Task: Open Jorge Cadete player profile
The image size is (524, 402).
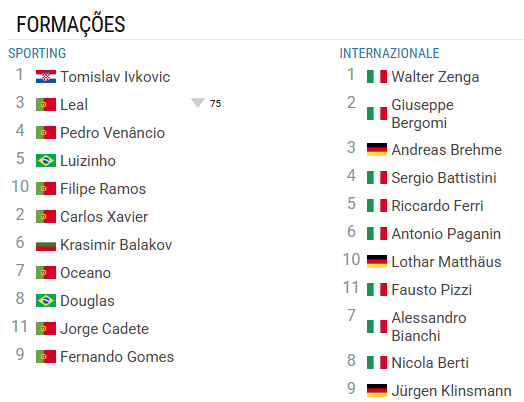Action: [104, 329]
